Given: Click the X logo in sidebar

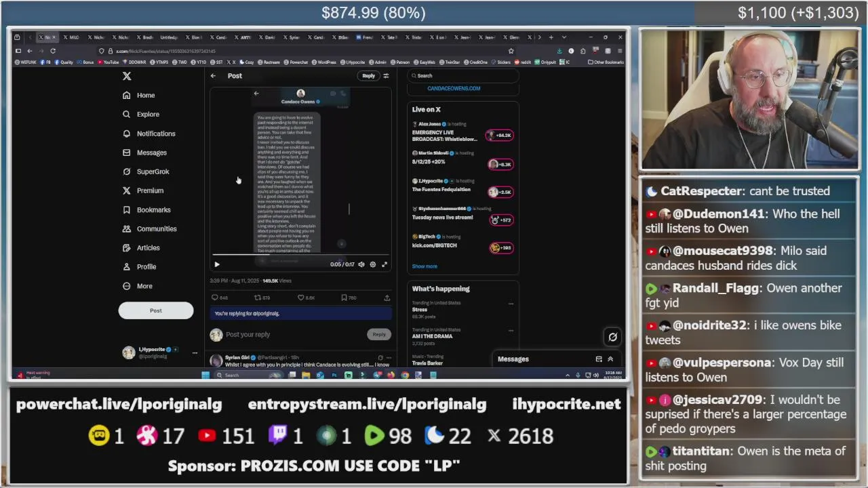Looking at the screenshot, I should tap(127, 77).
